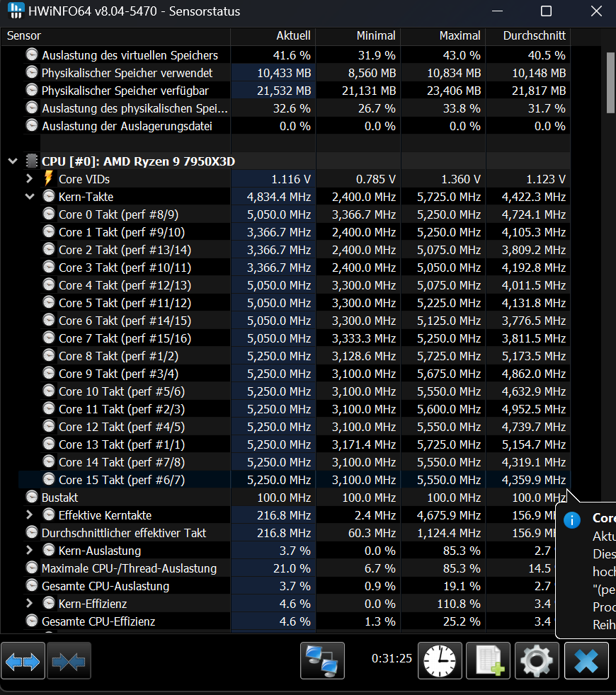Click the Sensor column header
Image resolution: width=616 pixels, height=695 pixels.
pos(115,36)
